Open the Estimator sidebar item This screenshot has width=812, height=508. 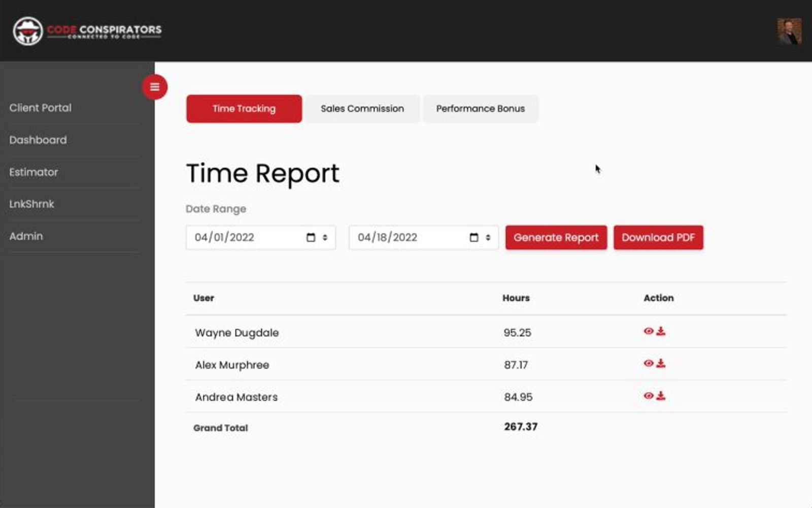click(x=33, y=172)
